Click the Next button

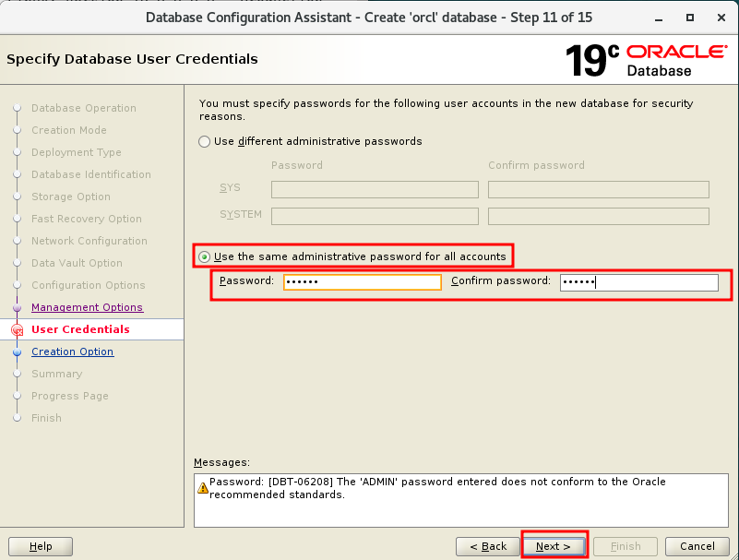click(x=554, y=546)
